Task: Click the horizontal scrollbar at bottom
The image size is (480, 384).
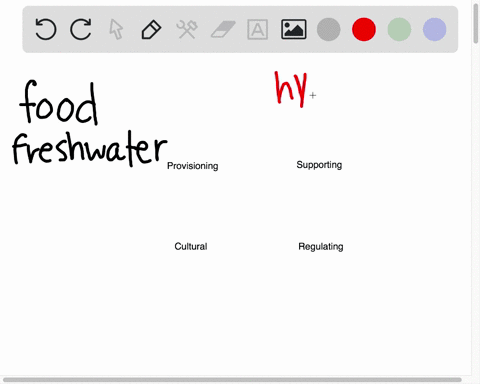Action: pyautogui.click(x=232, y=380)
